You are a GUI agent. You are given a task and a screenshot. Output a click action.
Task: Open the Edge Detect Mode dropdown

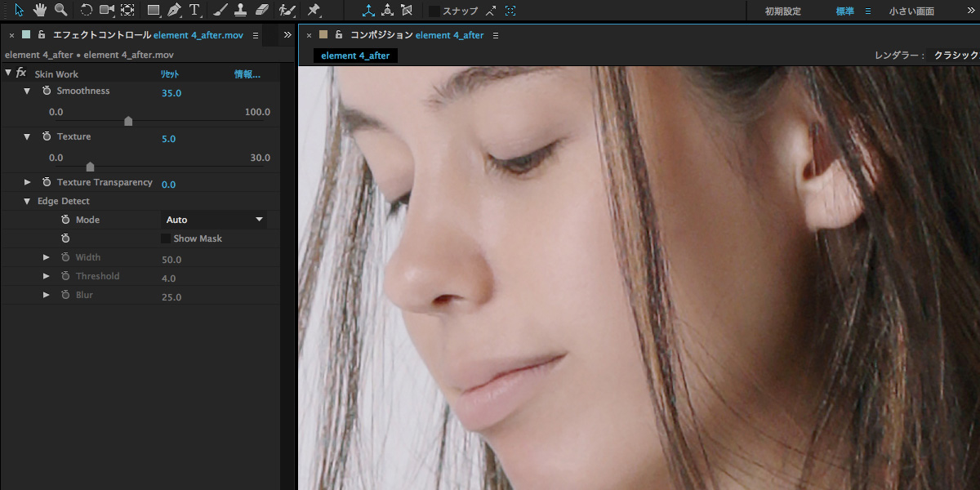click(215, 220)
